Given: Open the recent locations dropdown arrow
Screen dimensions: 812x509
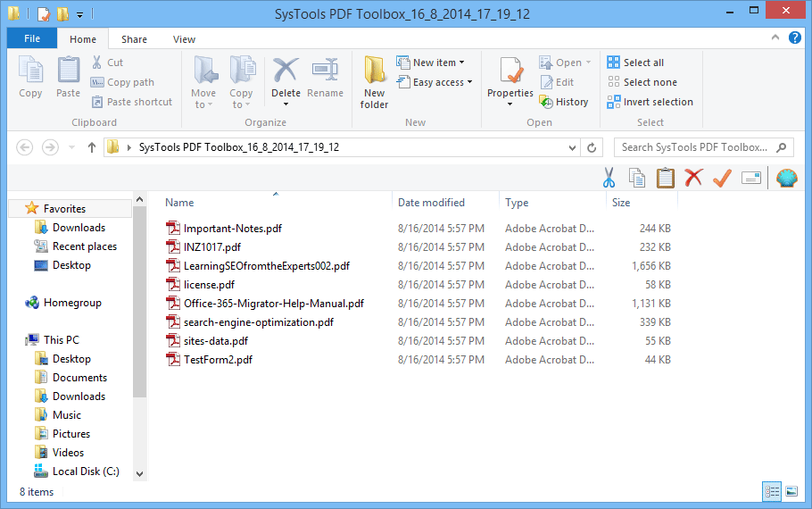Looking at the screenshot, I should pos(72,147).
